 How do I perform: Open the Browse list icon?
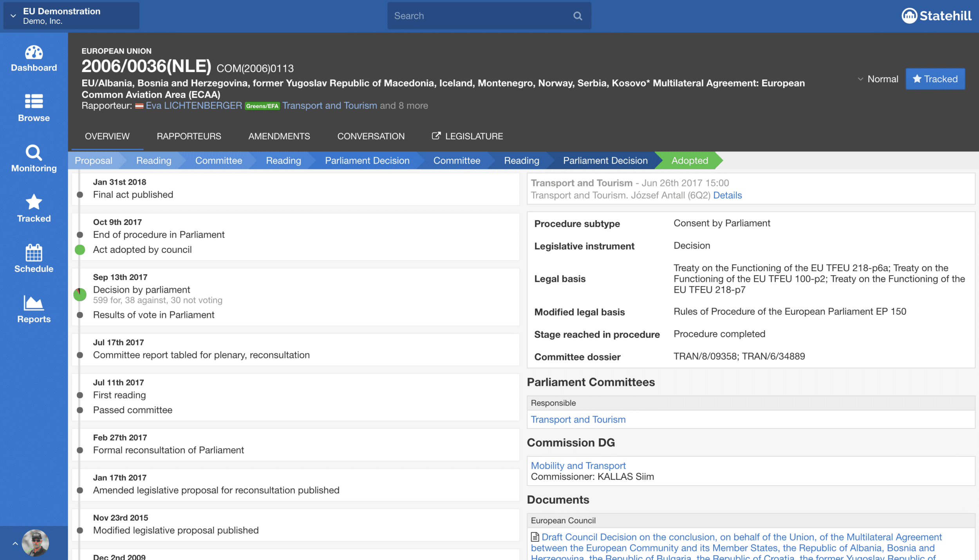(34, 101)
